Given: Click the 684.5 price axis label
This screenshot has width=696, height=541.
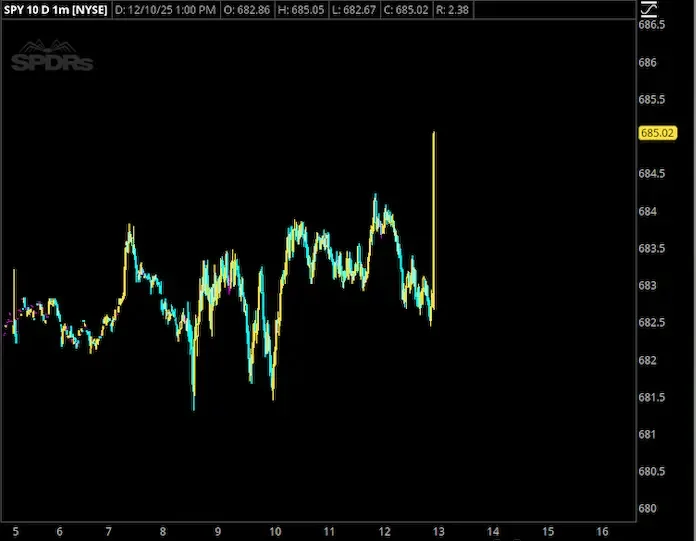Looking at the screenshot, I should point(652,174).
